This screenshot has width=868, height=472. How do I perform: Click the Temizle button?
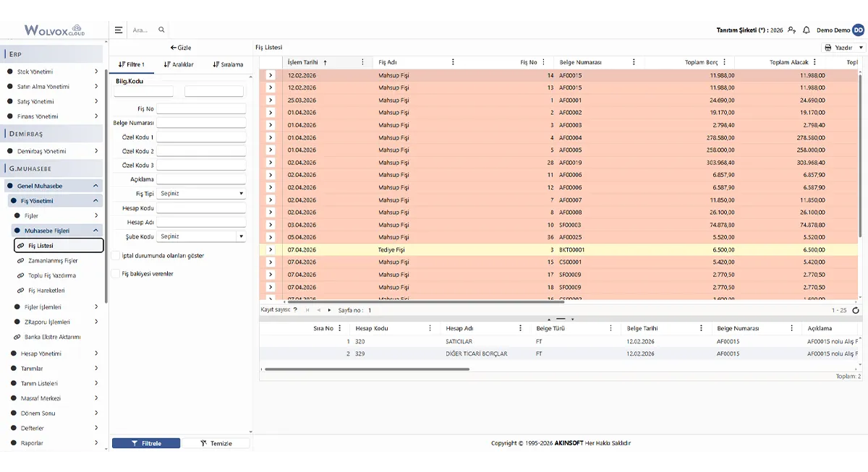click(216, 443)
